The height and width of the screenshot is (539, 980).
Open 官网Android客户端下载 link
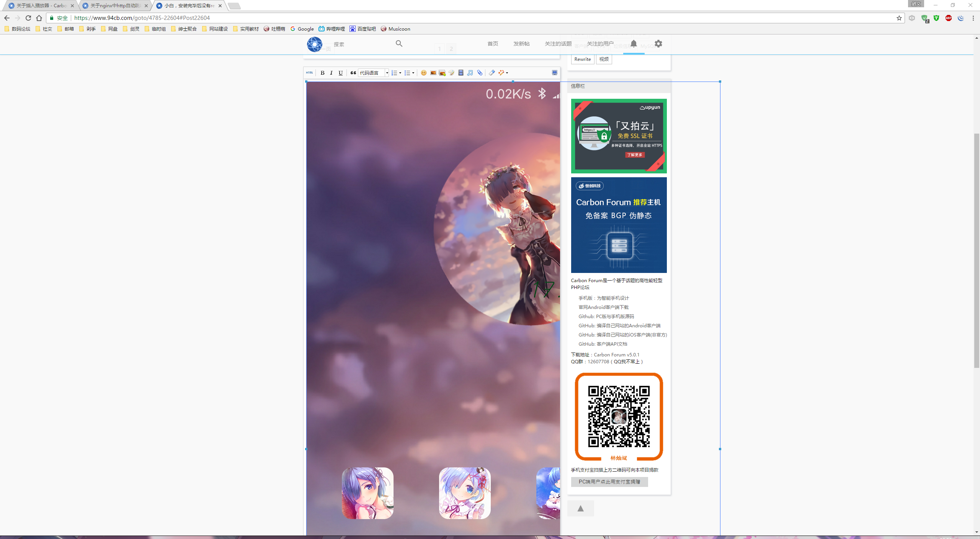(x=603, y=307)
